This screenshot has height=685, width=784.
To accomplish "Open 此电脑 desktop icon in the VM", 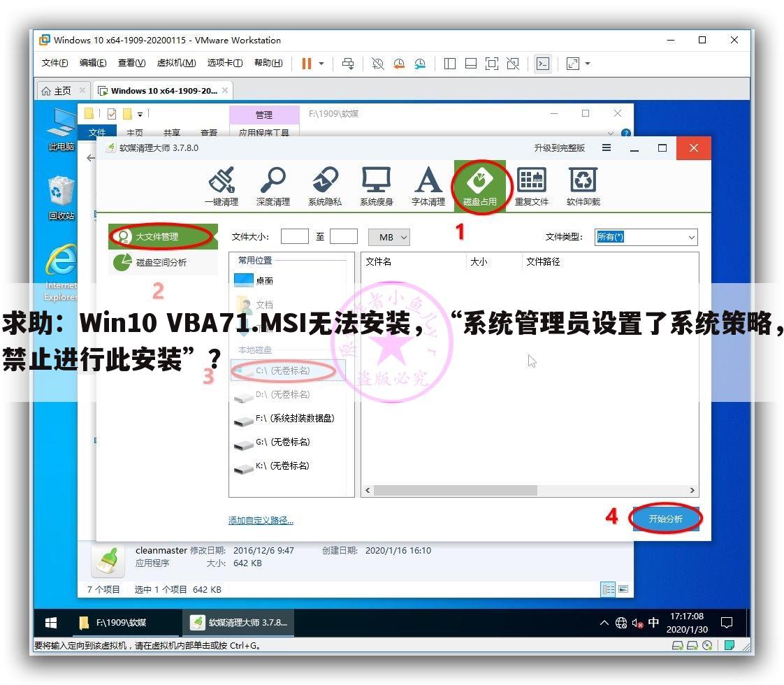I will [x=61, y=129].
